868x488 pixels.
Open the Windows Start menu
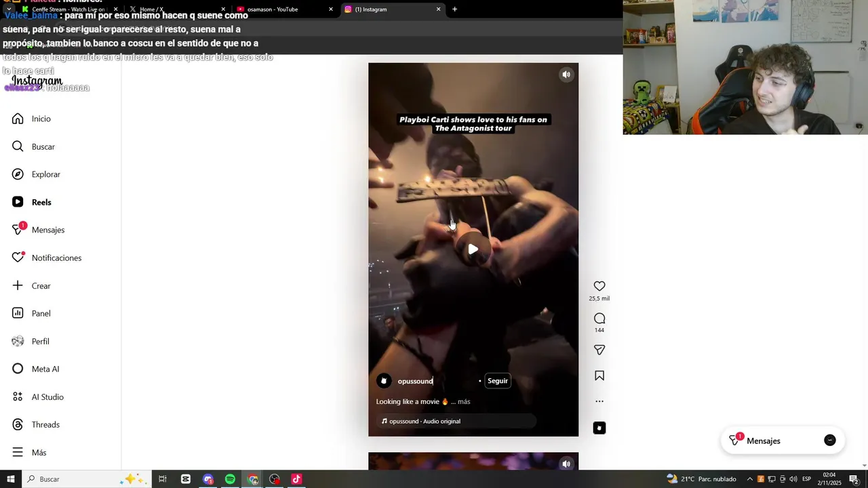coord(10,479)
